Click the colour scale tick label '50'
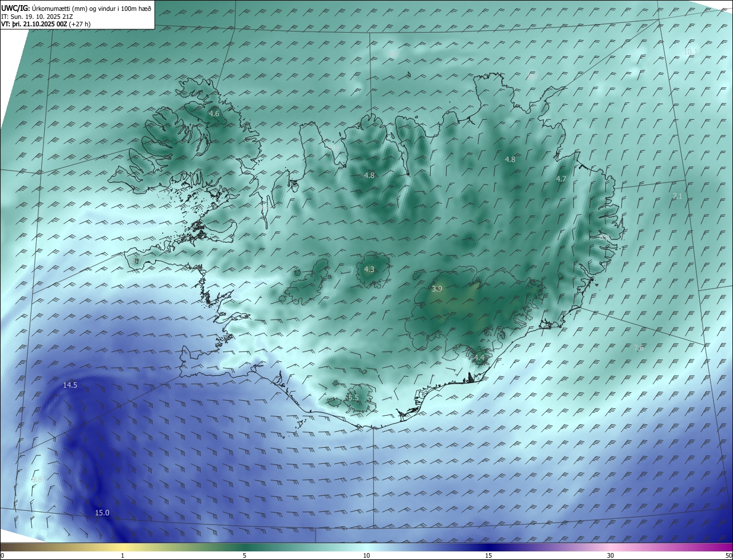 (728, 555)
